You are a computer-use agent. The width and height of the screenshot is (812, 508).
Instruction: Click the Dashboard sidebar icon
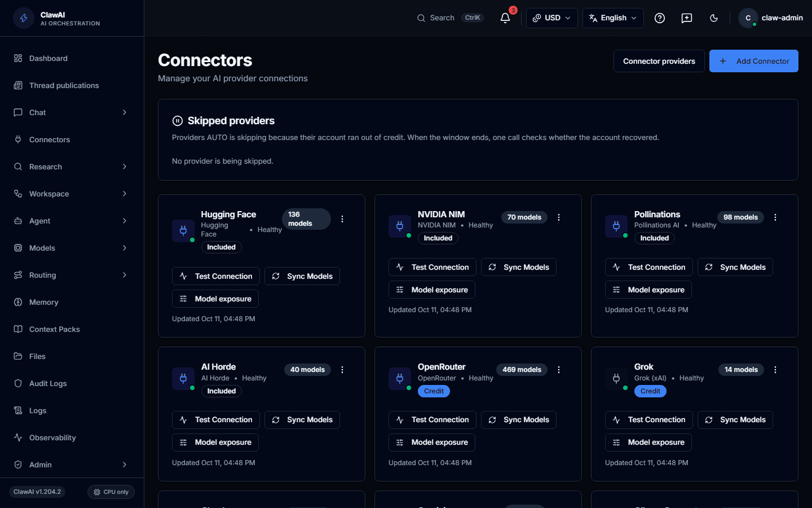click(18, 58)
